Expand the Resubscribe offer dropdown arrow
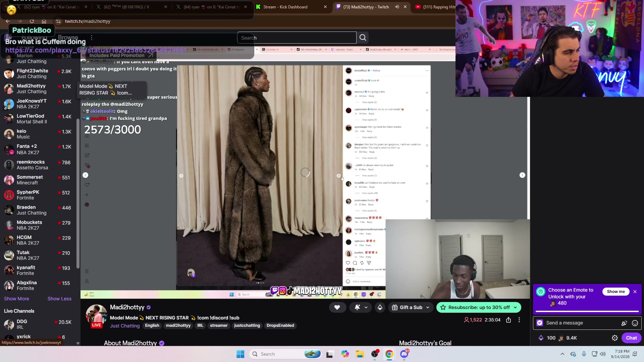644x362 pixels. point(515,308)
